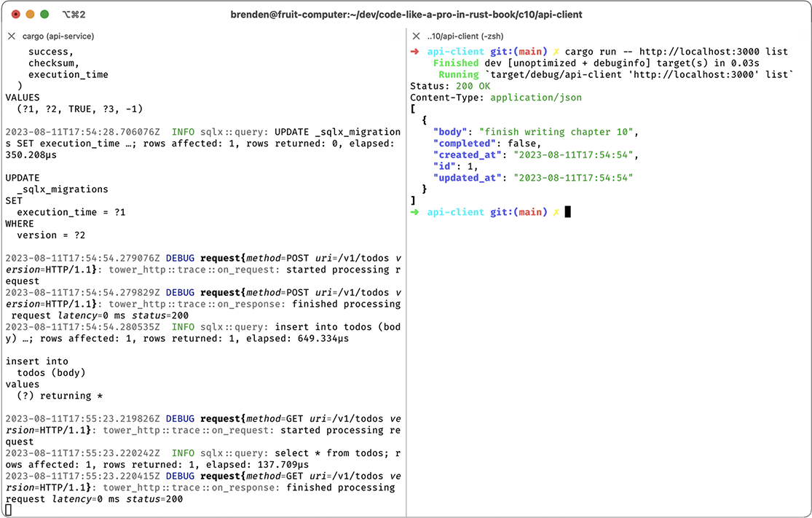Click the yellow minimize window button
812x518 pixels.
[x=30, y=15]
